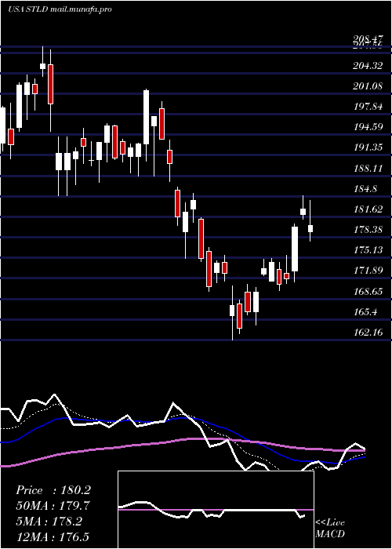Image resolution: width=392 pixels, height=549 pixels.
Task: Click the 162.16 price axis label
Action: 368,332
